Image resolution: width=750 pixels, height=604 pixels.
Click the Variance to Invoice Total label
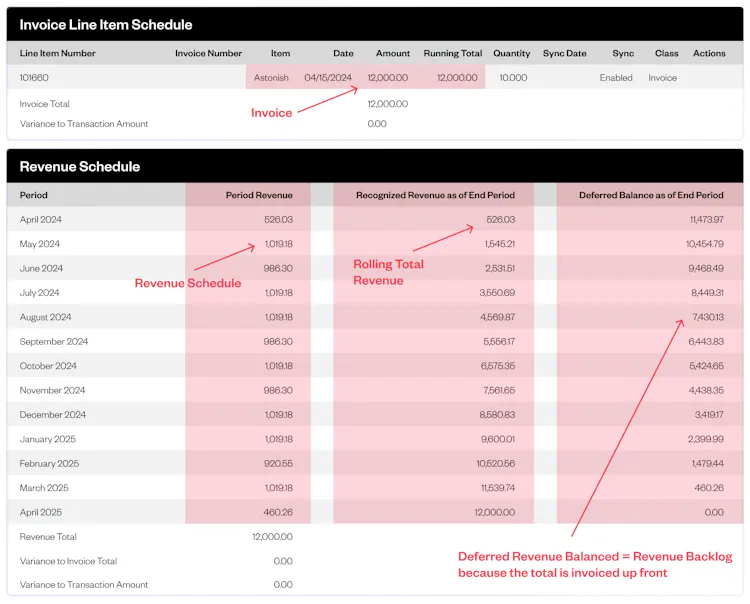tap(68, 561)
